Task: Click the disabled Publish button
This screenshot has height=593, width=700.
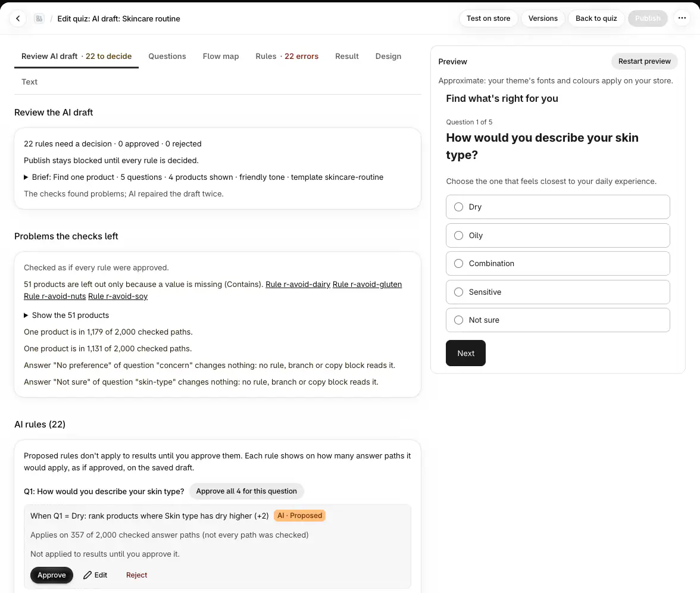Action: tap(648, 18)
